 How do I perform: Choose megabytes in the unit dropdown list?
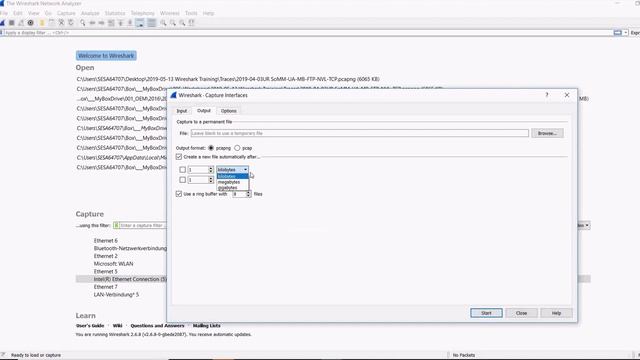[x=232, y=182]
